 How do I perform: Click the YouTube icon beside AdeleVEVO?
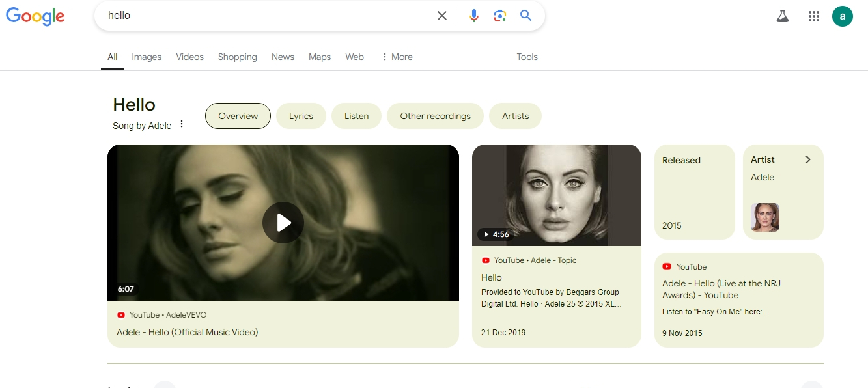121,315
